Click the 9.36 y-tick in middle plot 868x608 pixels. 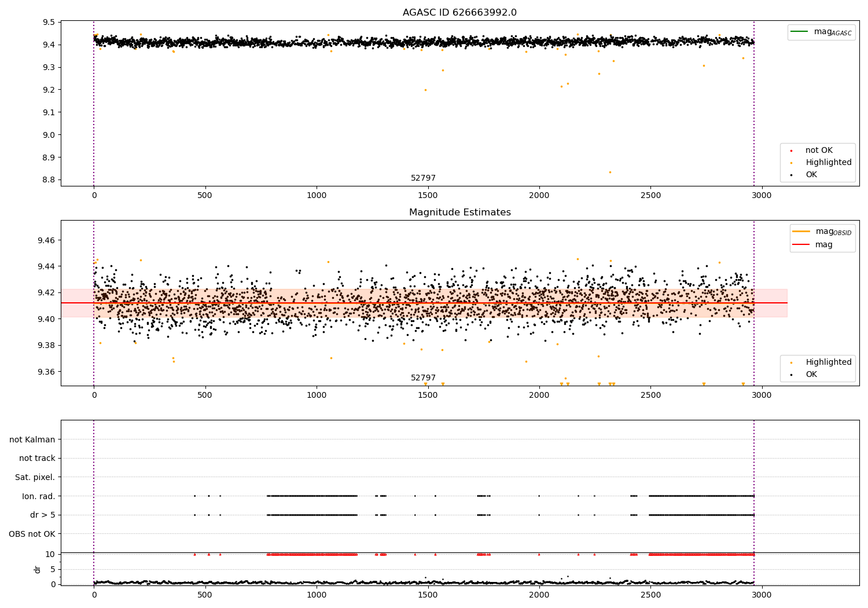point(46,372)
